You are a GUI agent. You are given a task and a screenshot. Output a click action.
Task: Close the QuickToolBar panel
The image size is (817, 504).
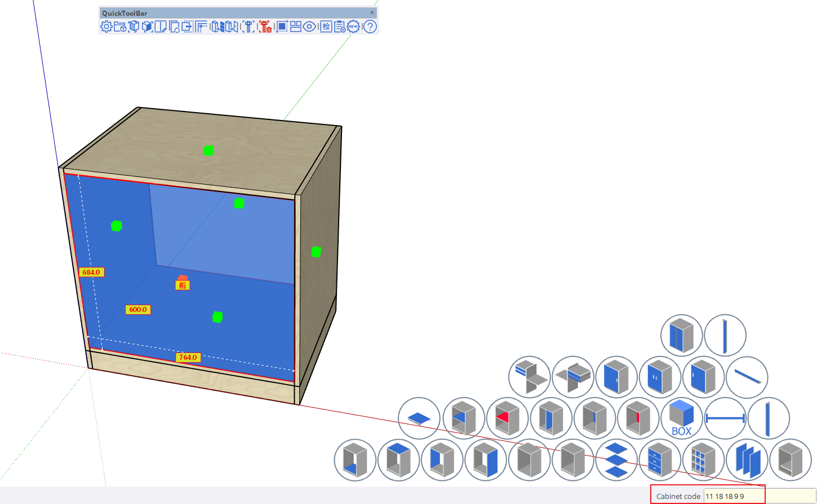pos(372,12)
